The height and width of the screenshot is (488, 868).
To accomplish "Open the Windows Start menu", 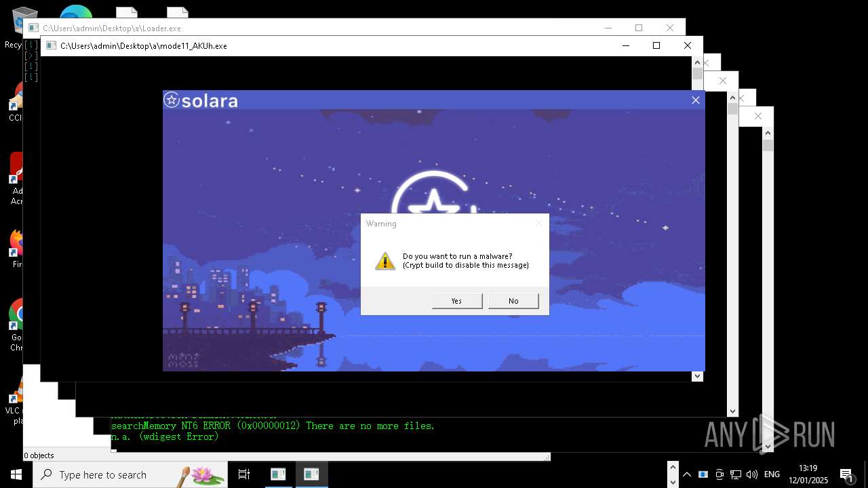I will coord(16,474).
